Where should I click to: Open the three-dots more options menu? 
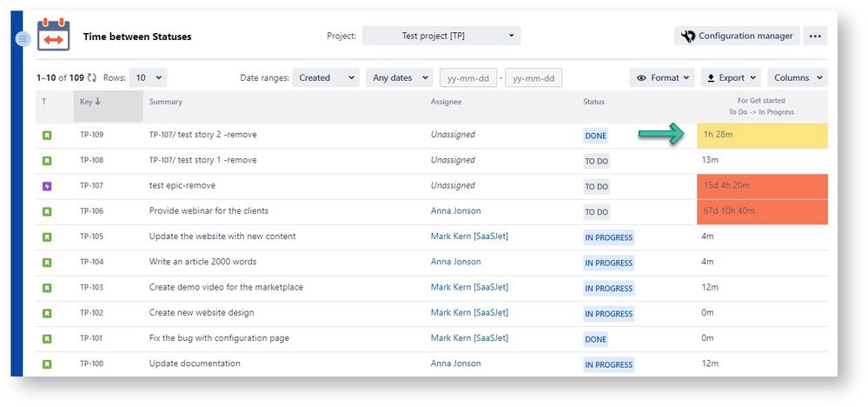815,36
